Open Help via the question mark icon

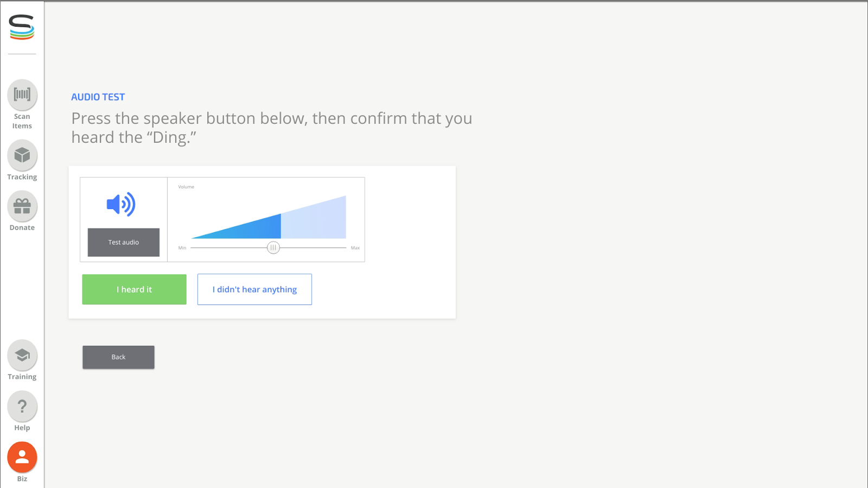coord(22,406)
